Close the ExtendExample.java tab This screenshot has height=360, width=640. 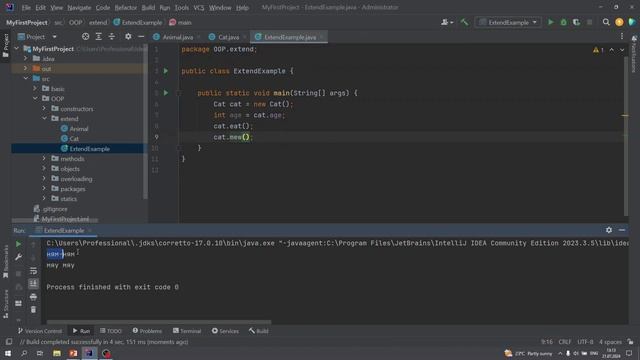tap(322, 37)
